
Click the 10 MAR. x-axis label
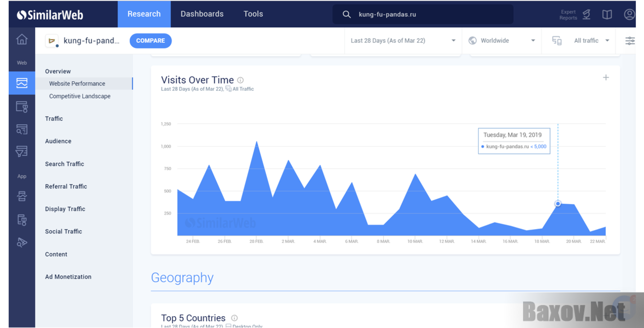pyautogui.click(x=415, y=241)
